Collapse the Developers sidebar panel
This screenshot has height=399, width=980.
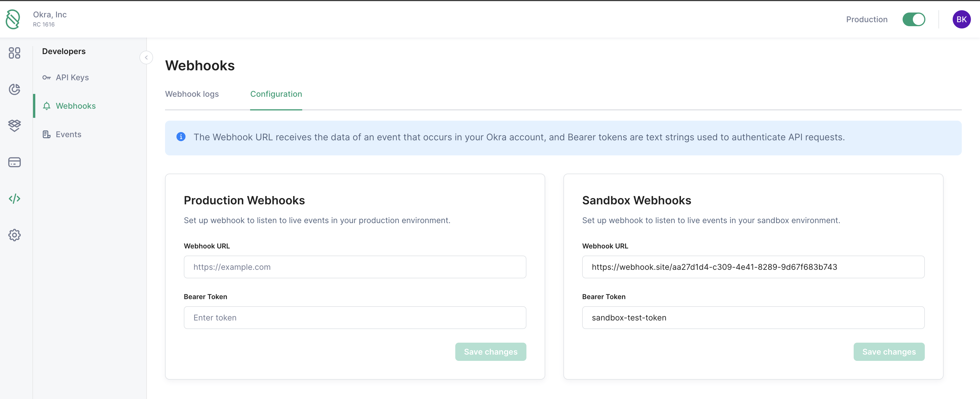[146, 58]
